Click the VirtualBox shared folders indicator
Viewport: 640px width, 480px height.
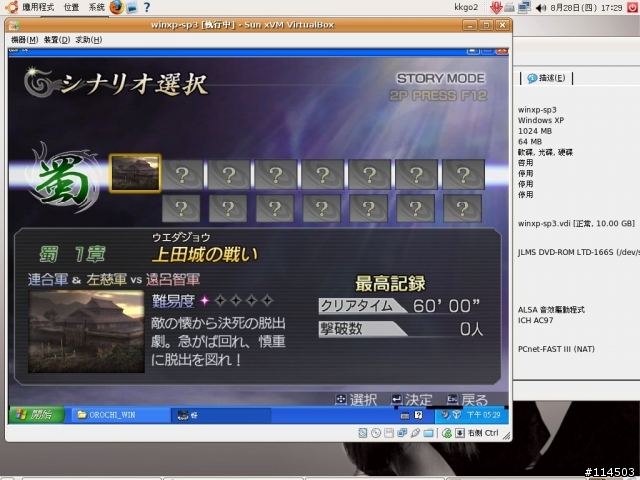point(428,433)
